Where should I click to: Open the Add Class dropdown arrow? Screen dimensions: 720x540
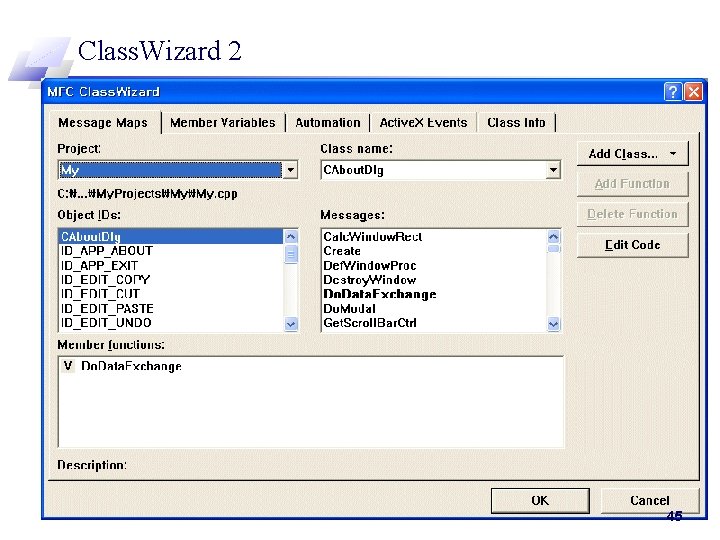(673, 154)
